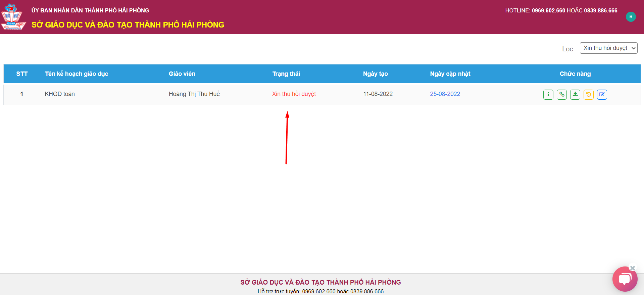
Task: Click the Trạng thái column header
Action: pyautogui.click(x=286, y=74)
